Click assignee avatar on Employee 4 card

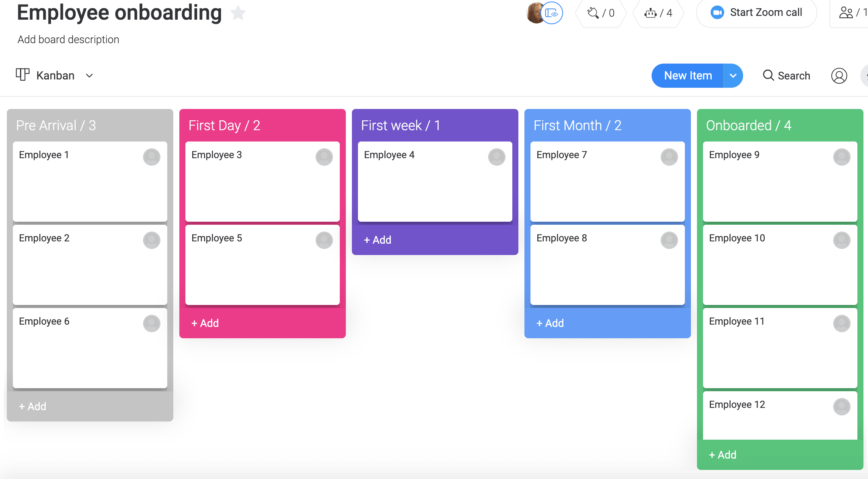497,157
